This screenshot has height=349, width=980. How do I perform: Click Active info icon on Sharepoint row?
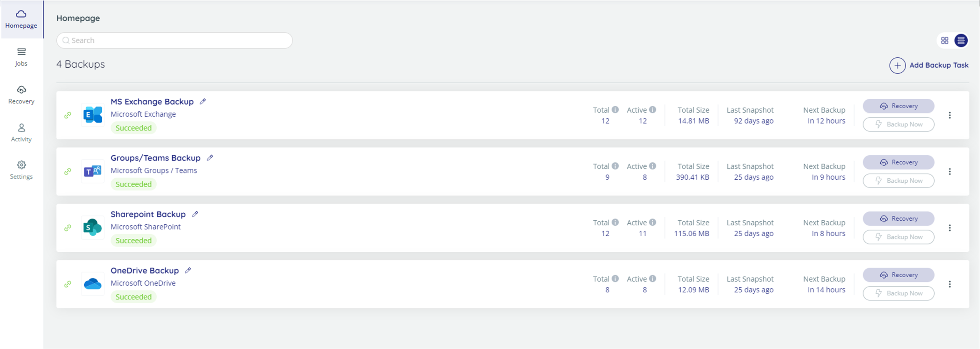coord(652,222)
